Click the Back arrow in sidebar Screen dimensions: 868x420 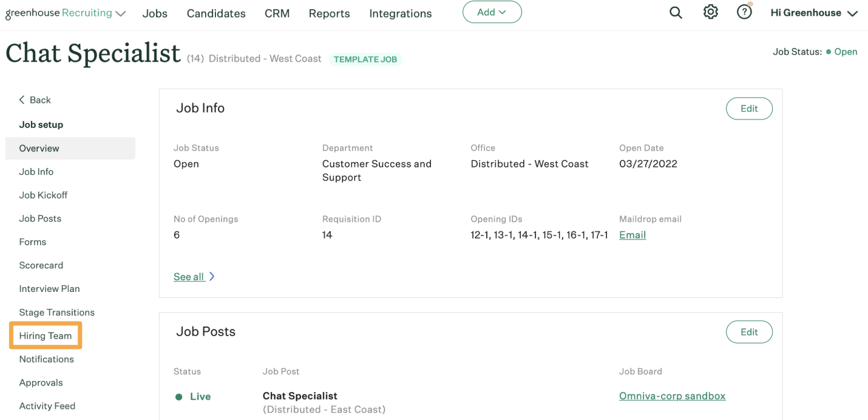point(22,100)
